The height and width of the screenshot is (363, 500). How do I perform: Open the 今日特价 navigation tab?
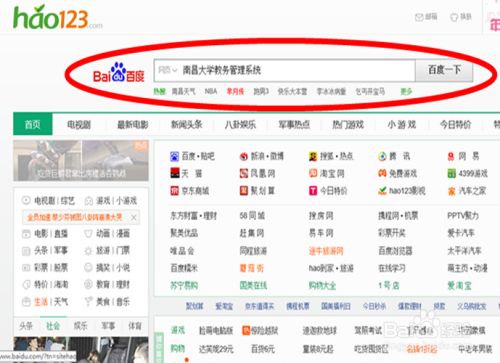455,125
